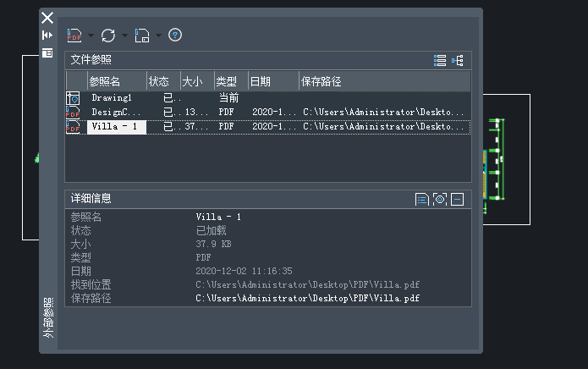The height and width of the screenshot is (369, 588).
Task: Collapse the 详细信息 details panel
Action: [x=458, y=199]
